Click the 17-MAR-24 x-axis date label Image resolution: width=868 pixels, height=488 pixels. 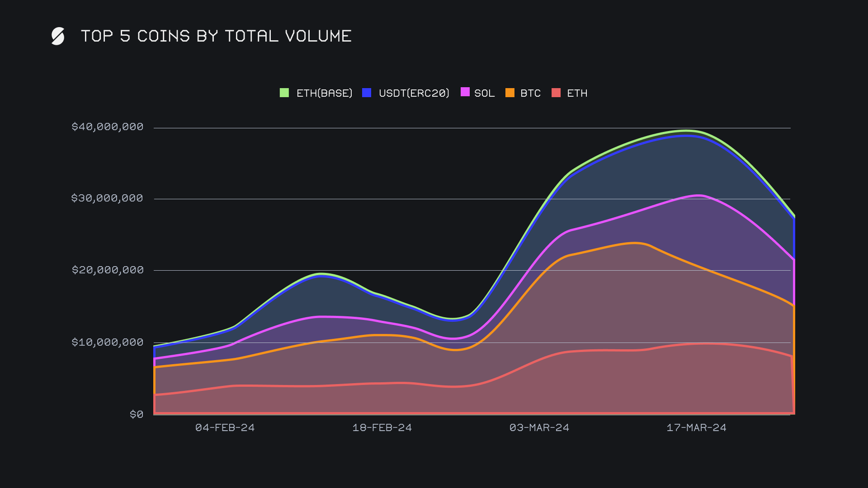696,427
